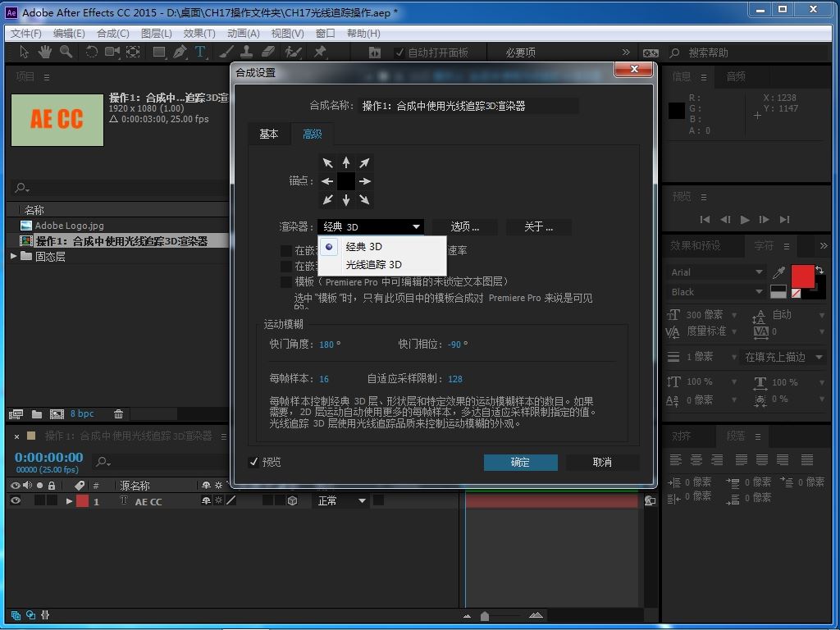Screen dimensions: 840x630
Task: Select the Puppet Pin tool
Action: 320,52
